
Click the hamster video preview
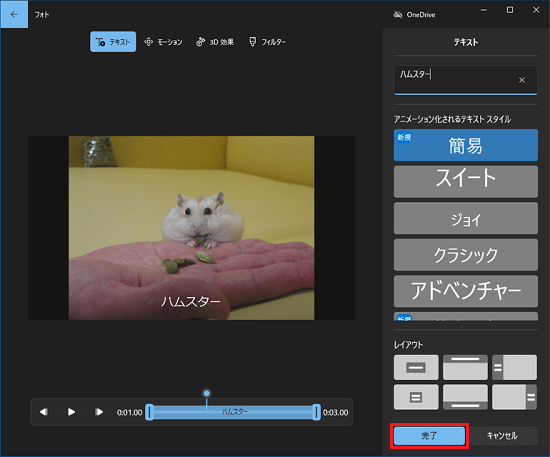[192, 228]
